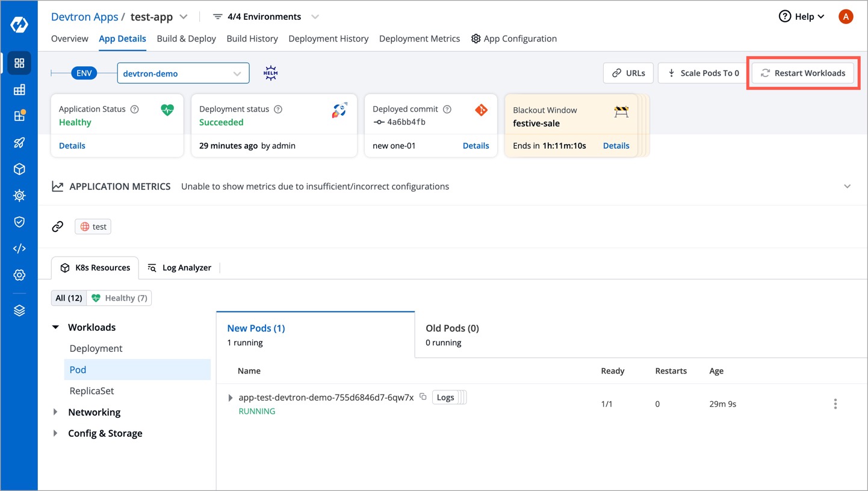
Task: Filter resources by Healthy (7)
Action: click(119, 298)
